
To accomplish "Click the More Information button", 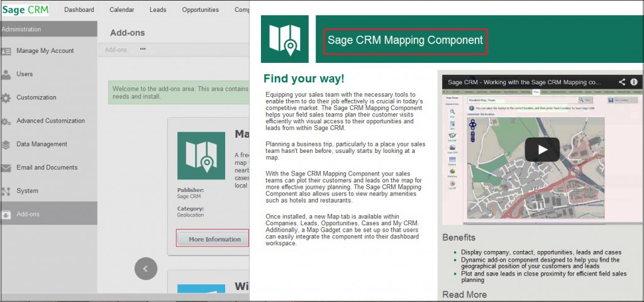I will (x=213, y=238).
